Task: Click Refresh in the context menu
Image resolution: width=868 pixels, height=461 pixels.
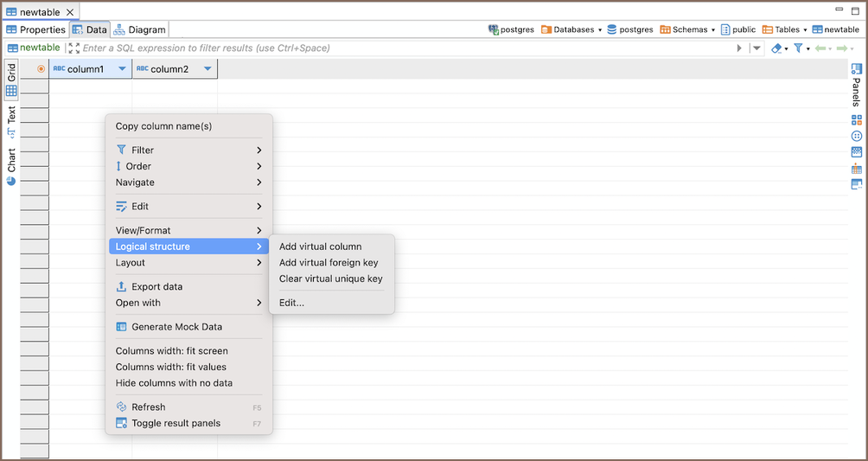Action: pos(148,407)
